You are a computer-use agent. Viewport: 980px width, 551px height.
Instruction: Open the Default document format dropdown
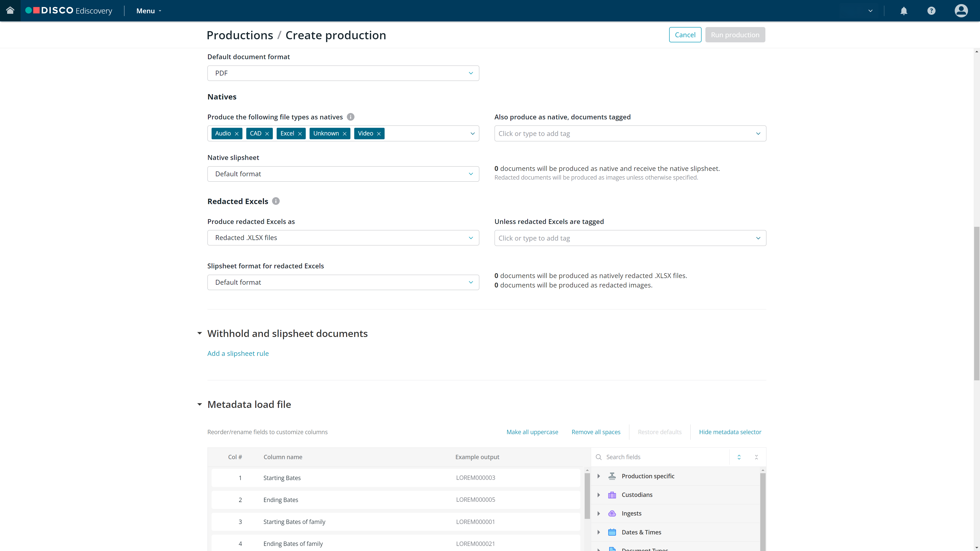click(x=343, y=73)
